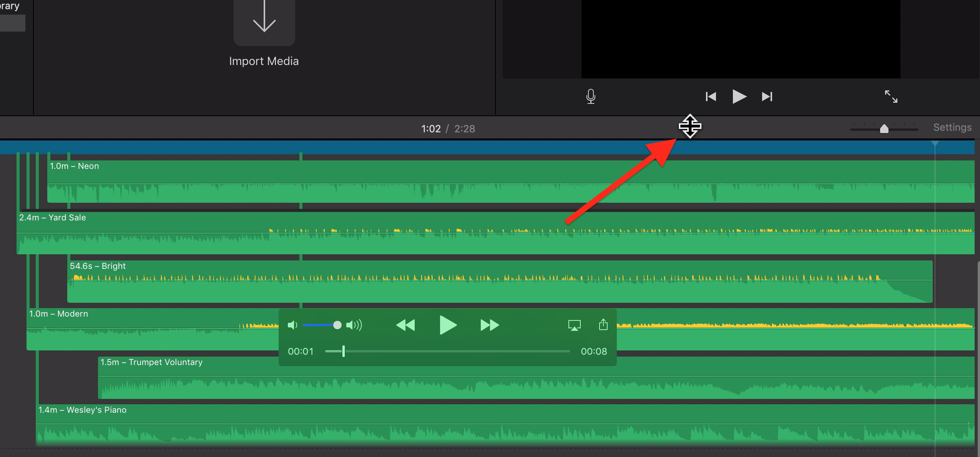Click the voiceover microphone icon
This screenshot has height=457, width=980.
point(591,96)
